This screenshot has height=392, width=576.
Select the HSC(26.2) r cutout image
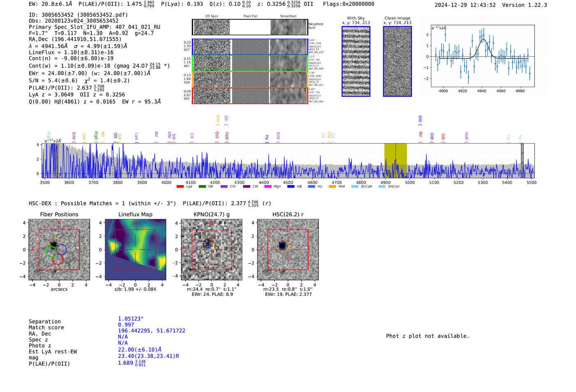pos(288,250)
